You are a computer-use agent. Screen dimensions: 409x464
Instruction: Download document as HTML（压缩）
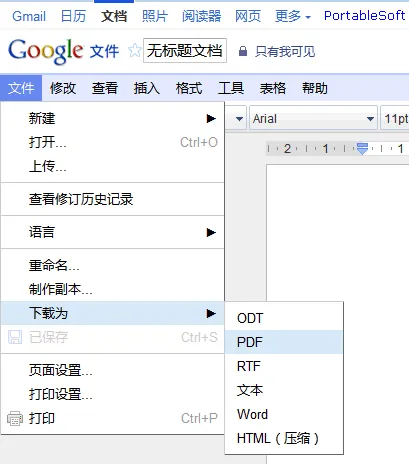[x=284, y=438]
